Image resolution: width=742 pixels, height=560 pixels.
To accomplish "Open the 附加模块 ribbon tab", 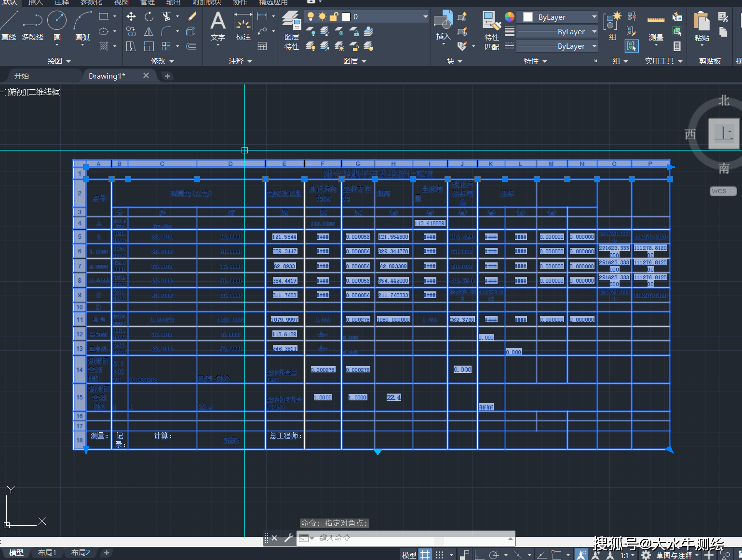I will (x=207, y=2).
